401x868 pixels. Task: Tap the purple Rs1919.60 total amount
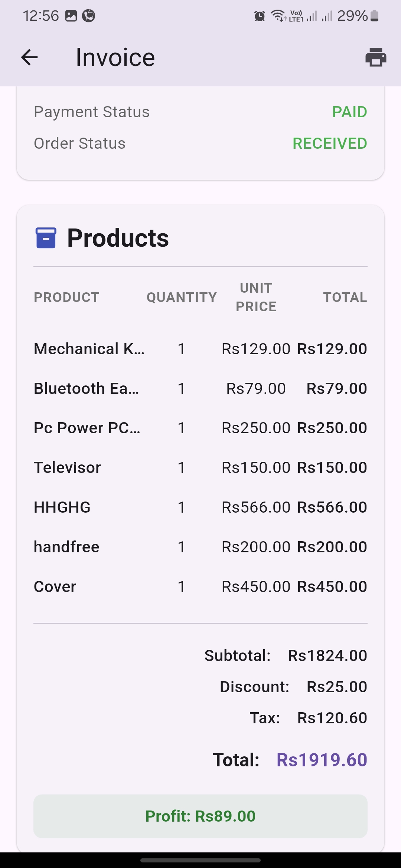322,760
